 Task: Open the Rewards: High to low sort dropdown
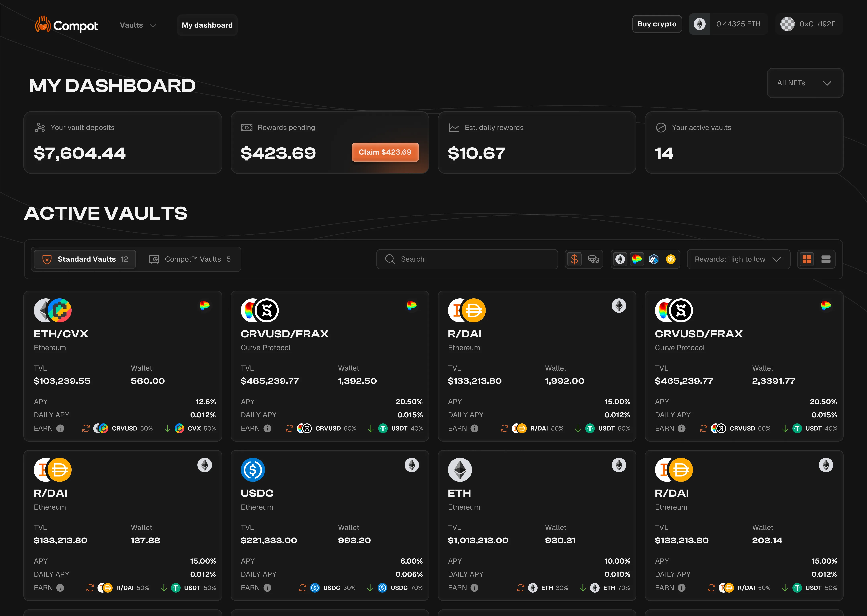pos(738,259)
